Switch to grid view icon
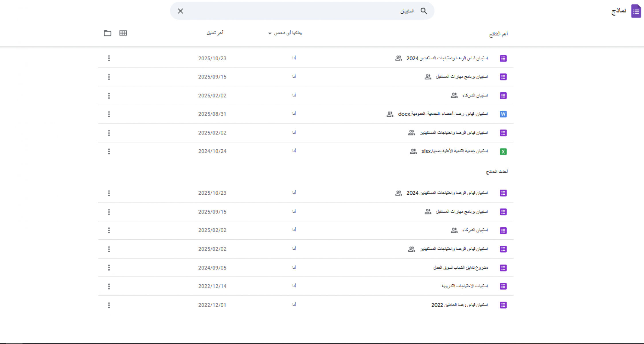The image size is (644, 344). click(x=123, y=33)
